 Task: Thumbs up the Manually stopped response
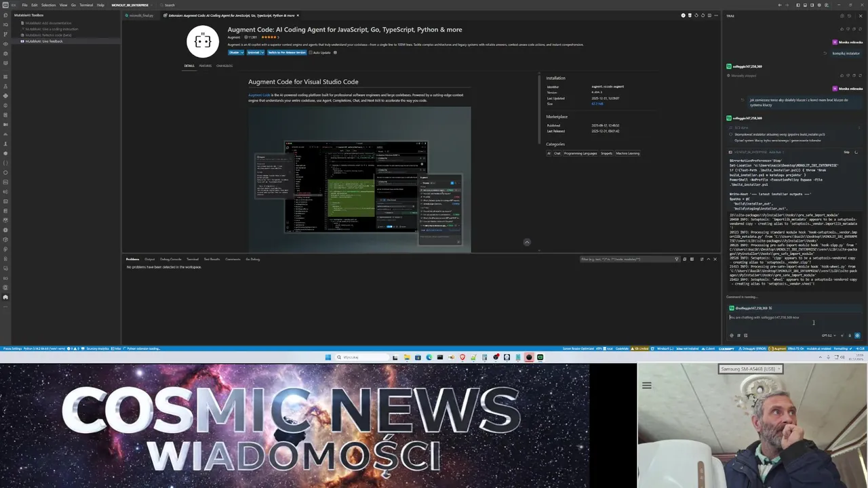(x=842, y=76)
